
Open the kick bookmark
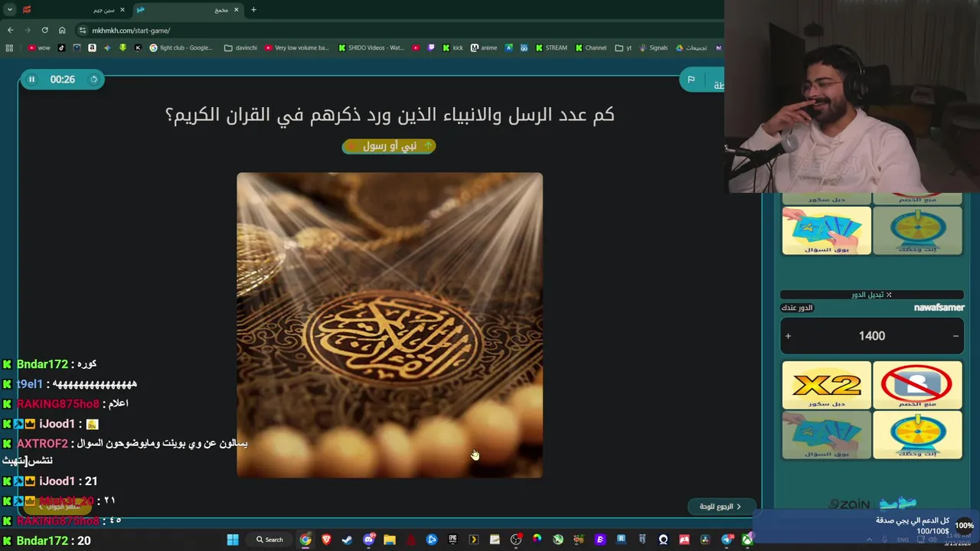coord(452,47)
